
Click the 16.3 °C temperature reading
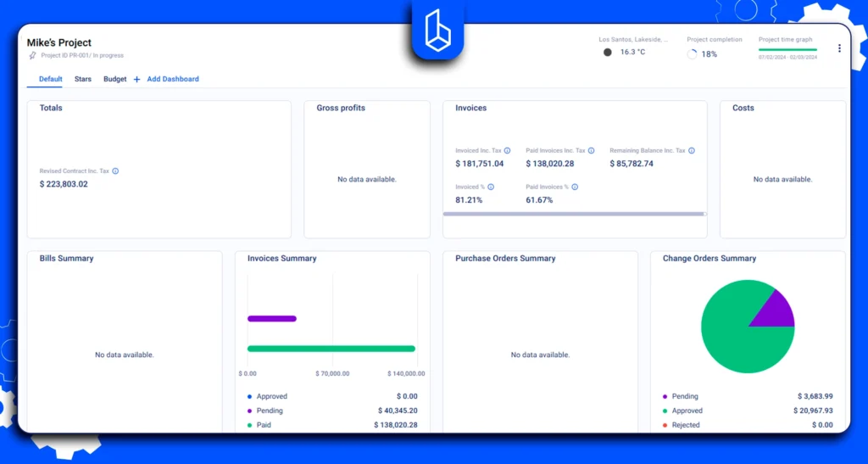(632, 52)
